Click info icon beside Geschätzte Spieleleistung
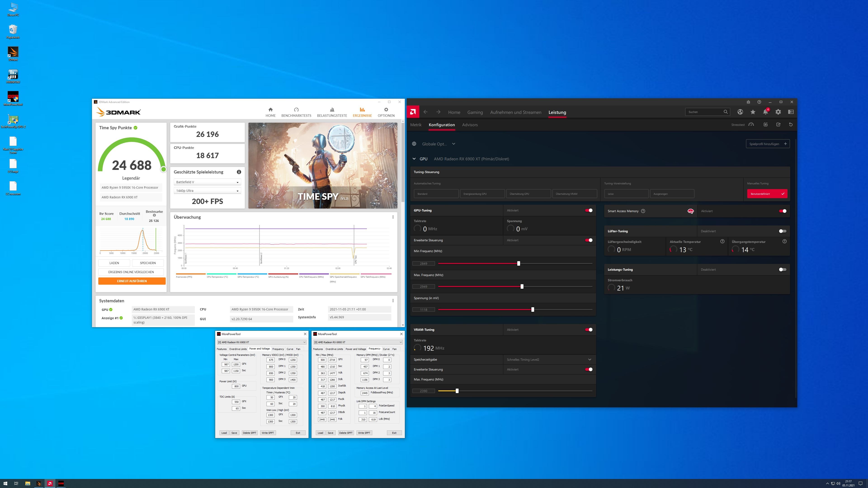 239,172
